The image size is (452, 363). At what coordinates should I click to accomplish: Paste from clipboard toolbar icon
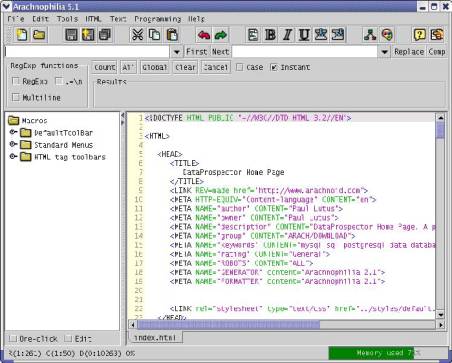172,35
